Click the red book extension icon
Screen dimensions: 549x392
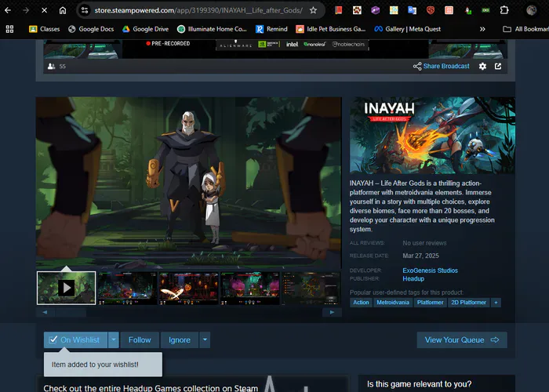point(338,10)
